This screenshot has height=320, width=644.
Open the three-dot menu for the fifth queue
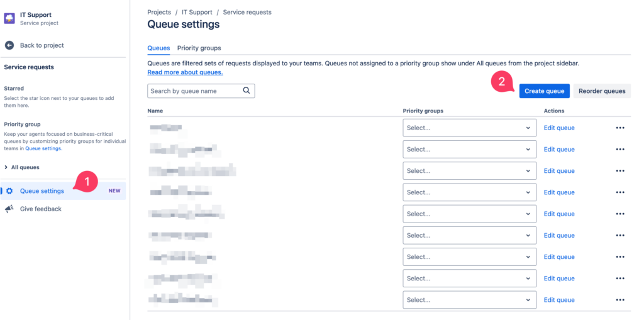coord(620,214)
